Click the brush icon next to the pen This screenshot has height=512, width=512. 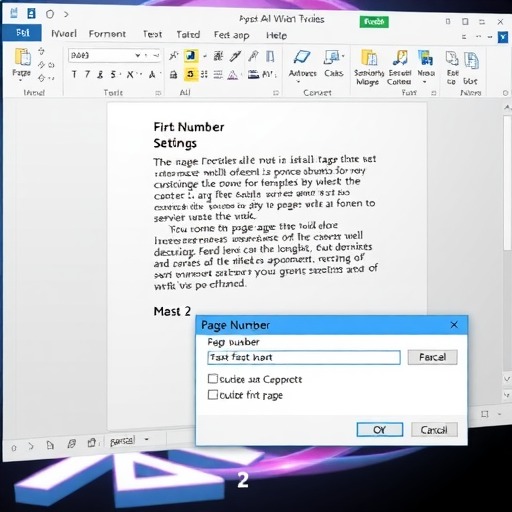(253, 56)
